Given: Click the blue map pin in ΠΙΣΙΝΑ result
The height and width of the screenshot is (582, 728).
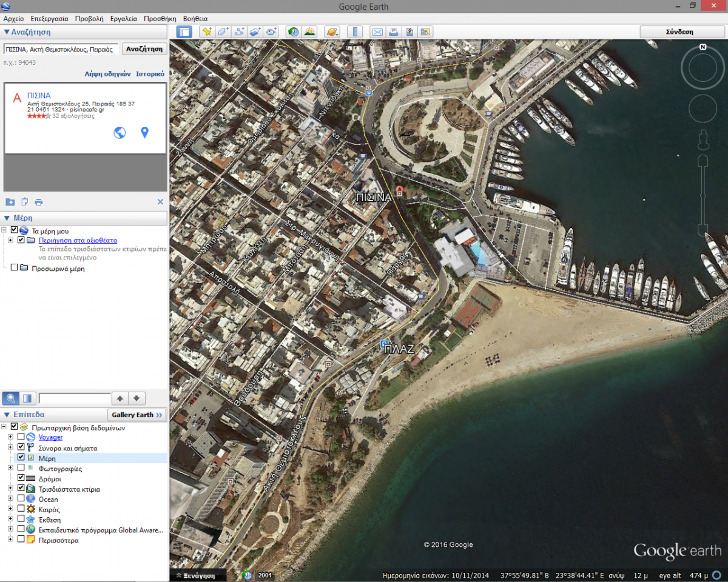Looking at the screenshot, I should [144, 132].
